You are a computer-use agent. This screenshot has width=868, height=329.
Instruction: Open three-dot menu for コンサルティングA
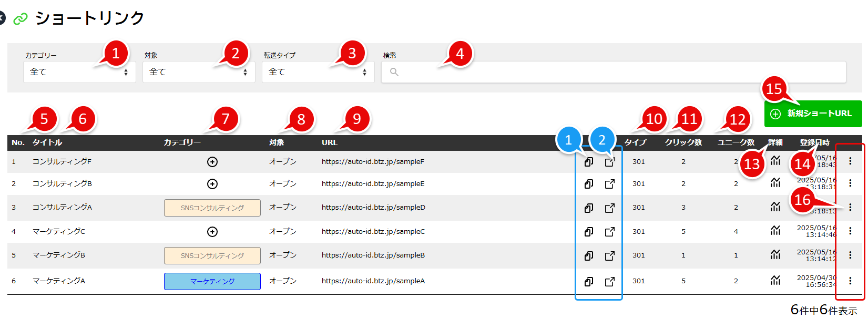[x=850, y=208]
